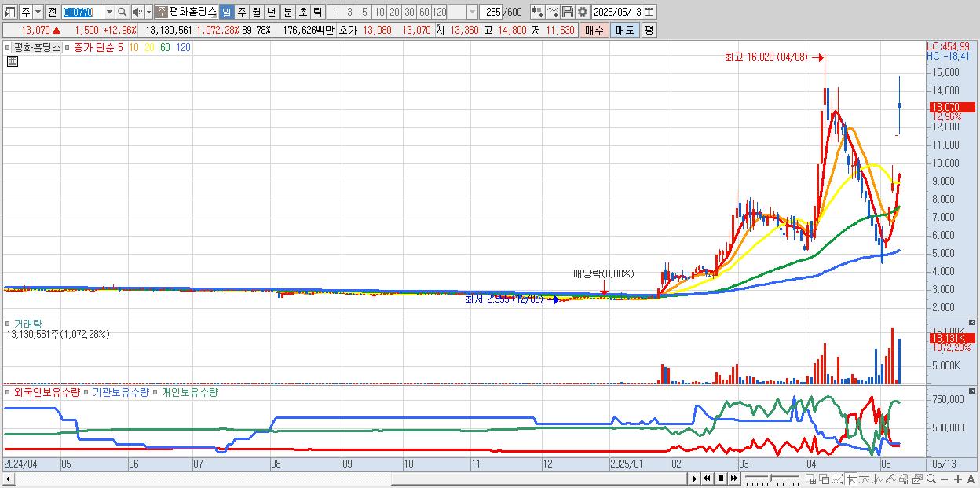Click the multi-line moving average icon
980x488 pixels.
(890, 479)
